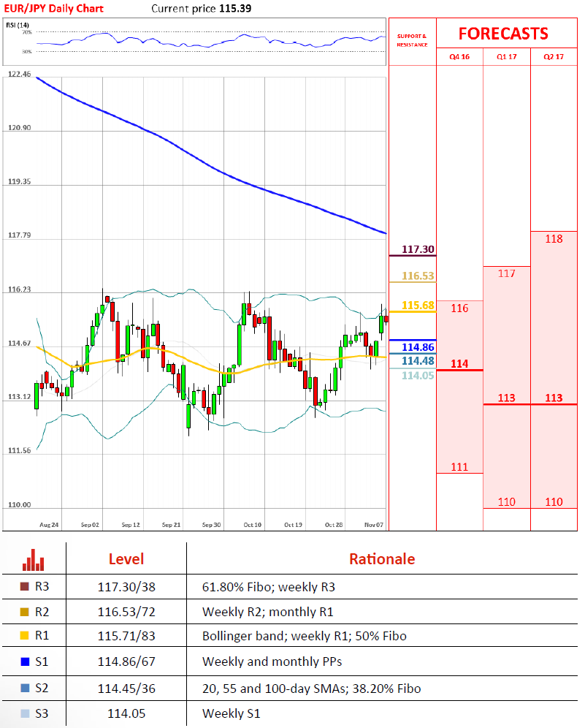Click the R3 dark red color swatch

point(25,586)
